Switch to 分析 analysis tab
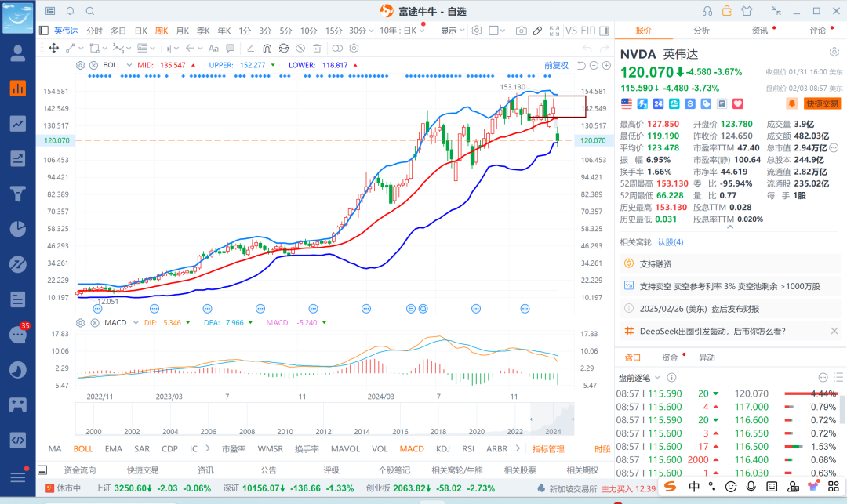This screenshot has height=504, width=847. [x=701, y=31]
